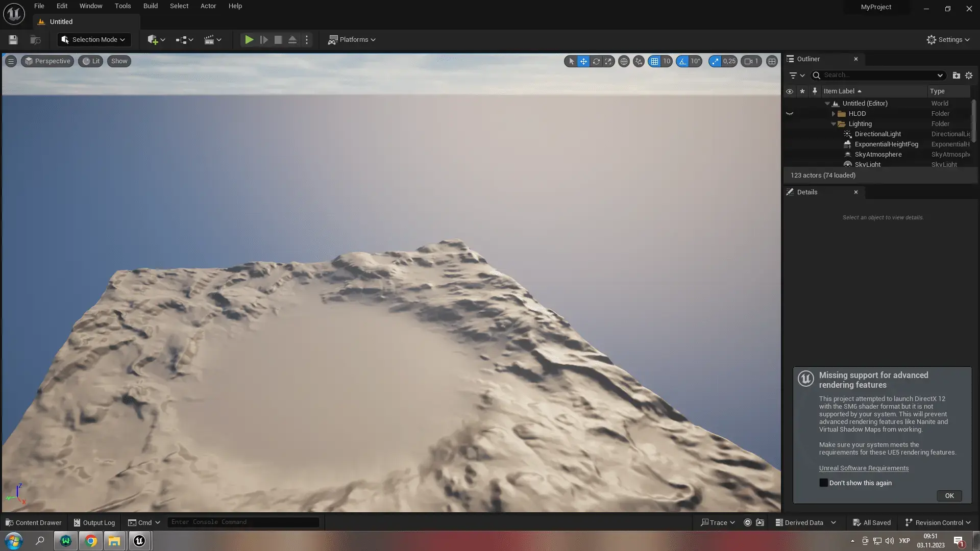This screenshot has width=980, height=551.
Task: Open the Selection Mode dropdown
Action: pyautogui.click(x=94, y=40)
